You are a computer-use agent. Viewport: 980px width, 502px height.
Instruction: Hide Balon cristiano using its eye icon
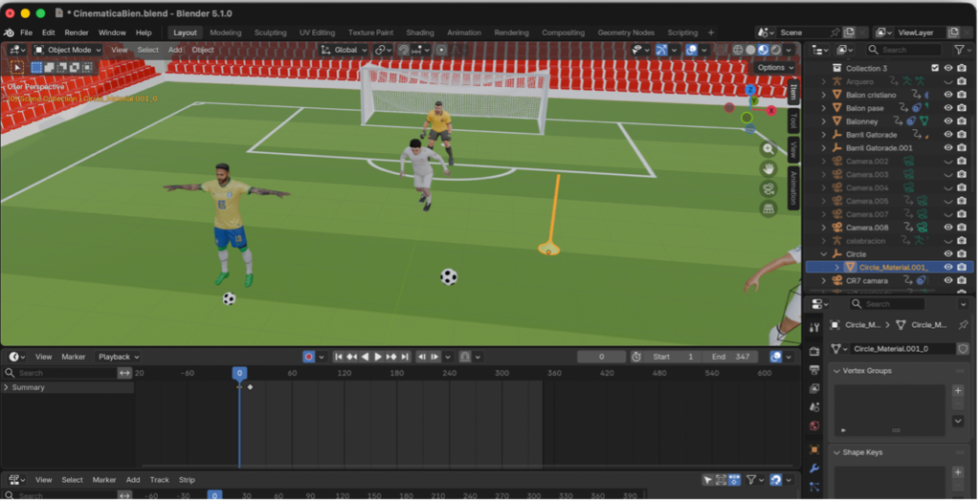click(x=949, y=95)
